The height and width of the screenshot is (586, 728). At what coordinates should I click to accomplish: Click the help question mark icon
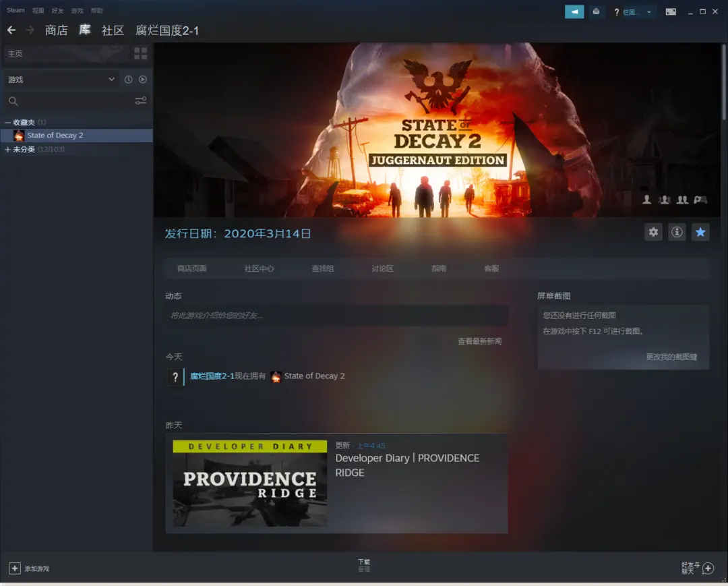click(617, 12)
